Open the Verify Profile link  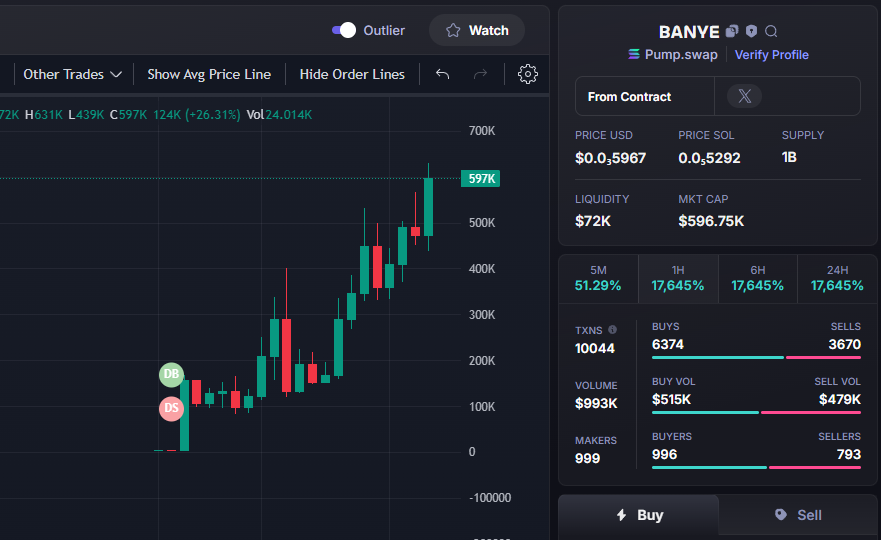pyautogui.click(x=771, y=55)
